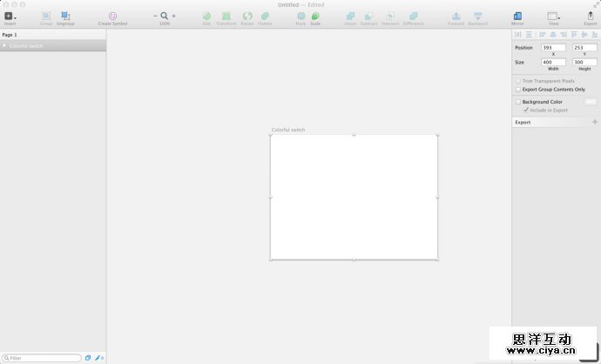Toggle the Background Color checkbox
Viewport: 601px width, 364px height.
[518, 102]
